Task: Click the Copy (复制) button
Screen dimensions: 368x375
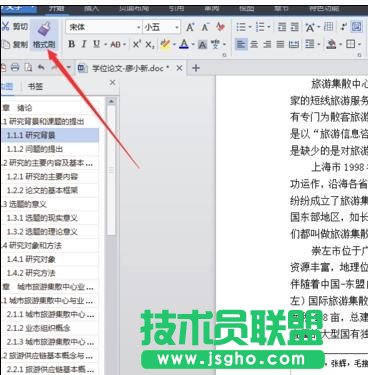Action: 15,44
